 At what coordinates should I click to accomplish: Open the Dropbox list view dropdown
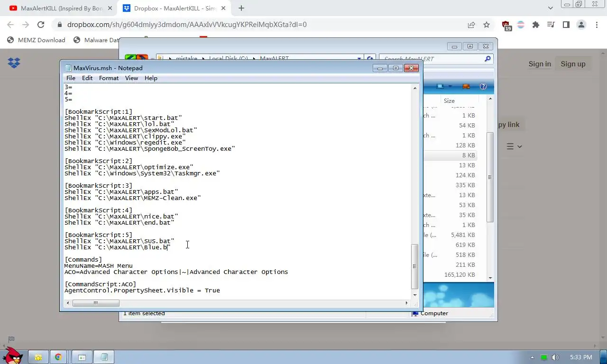point(514,146)
